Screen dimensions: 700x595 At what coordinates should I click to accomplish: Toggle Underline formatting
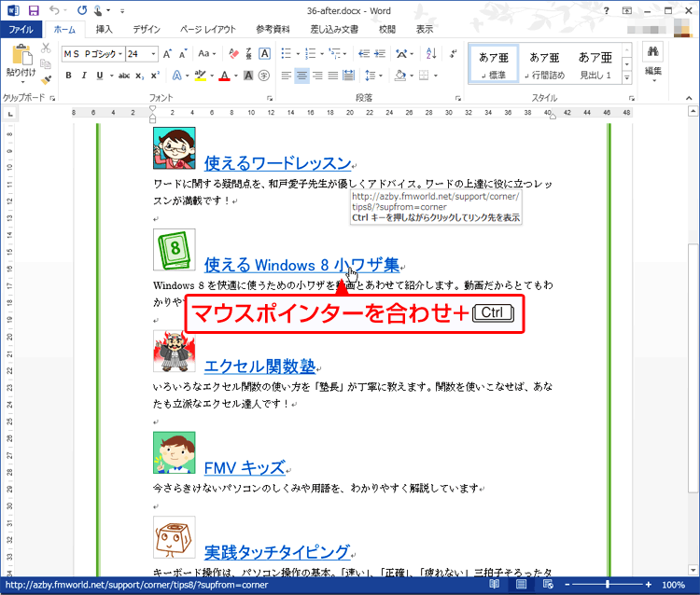click(x=100, y=76)
